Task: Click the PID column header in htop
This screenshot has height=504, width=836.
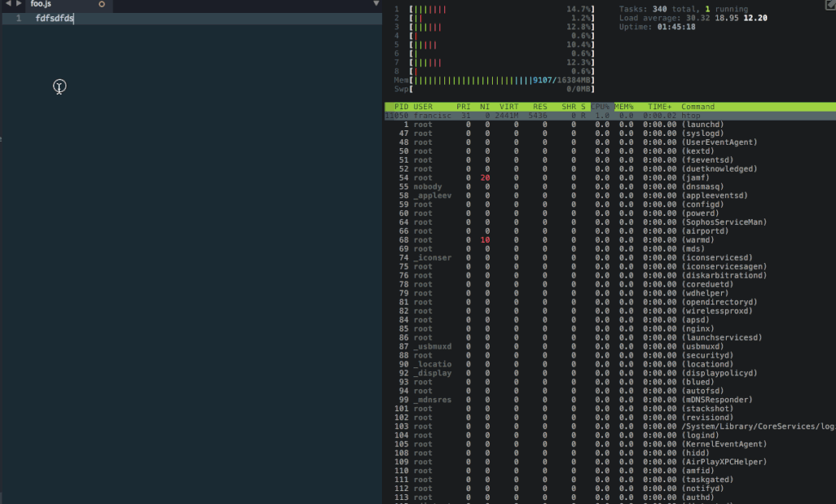Action: (401, 107)
